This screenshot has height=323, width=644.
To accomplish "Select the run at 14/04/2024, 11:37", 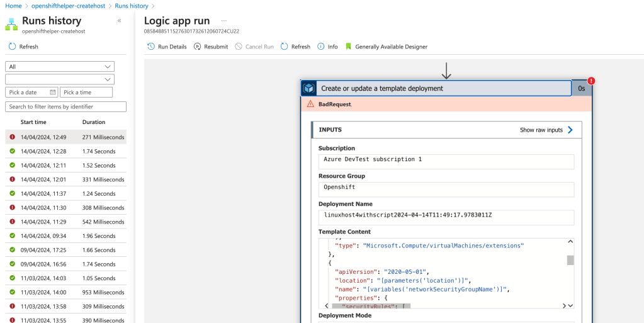I will (x=65, y=193).
